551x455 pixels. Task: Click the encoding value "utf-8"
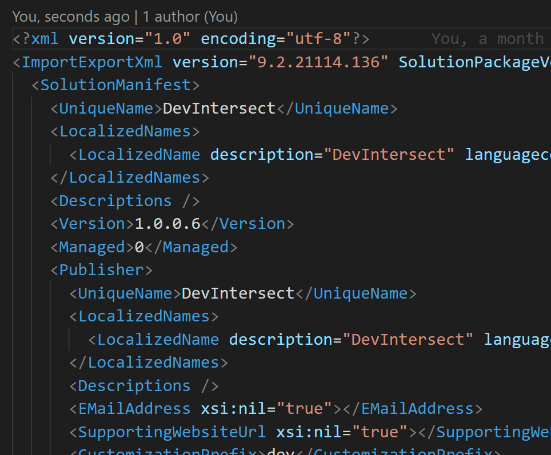(x=318, y=39)
